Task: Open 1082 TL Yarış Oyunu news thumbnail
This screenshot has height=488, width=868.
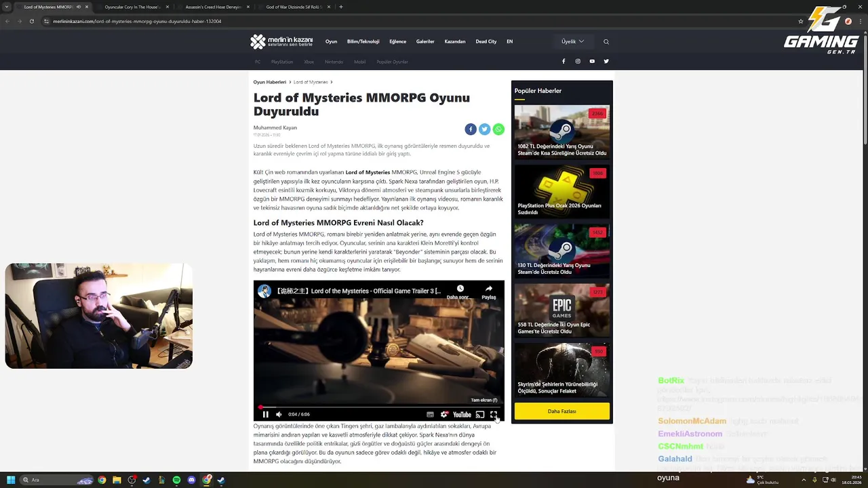Action: pyautogui.click(x=562, y=132)
